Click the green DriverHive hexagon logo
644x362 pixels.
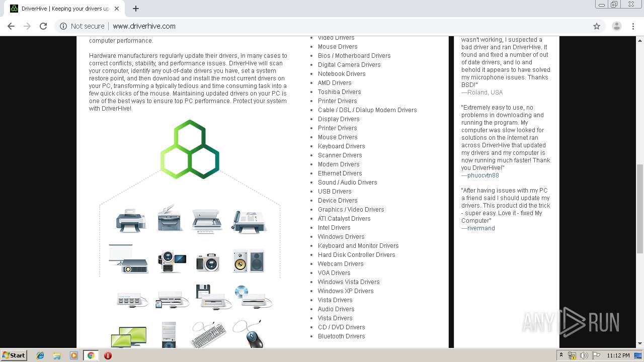[x=190, y=149]
